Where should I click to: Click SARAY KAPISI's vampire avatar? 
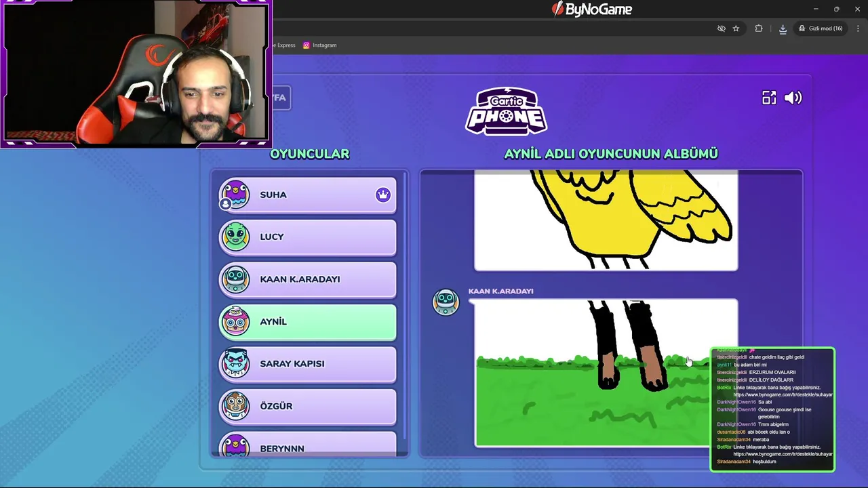click(x=235, y=364)
